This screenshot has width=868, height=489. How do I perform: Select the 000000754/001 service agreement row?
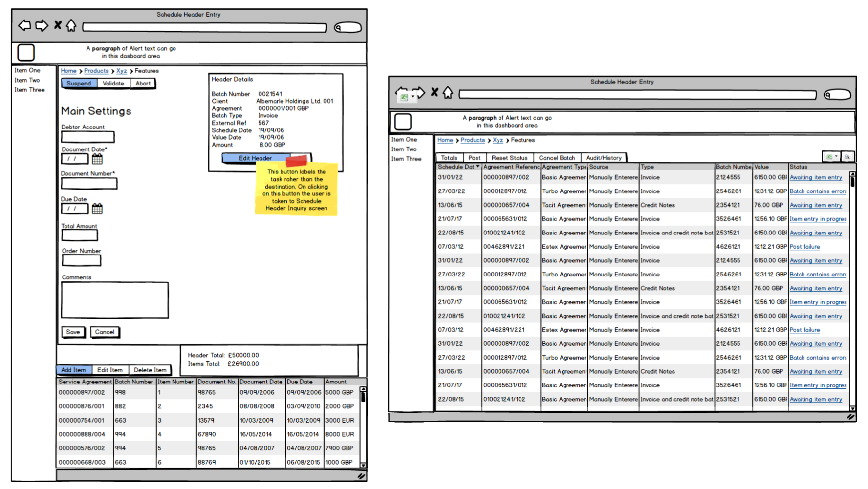[208, 420]
